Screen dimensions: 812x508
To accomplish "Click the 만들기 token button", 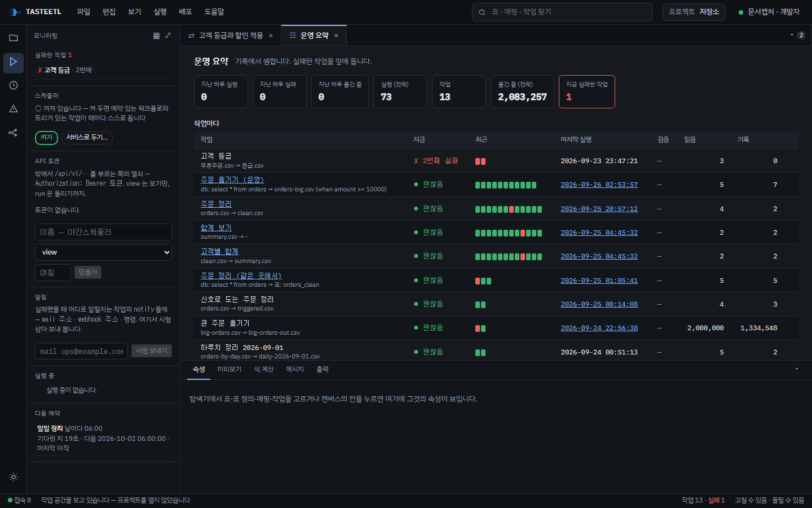I will coord(88,273).
